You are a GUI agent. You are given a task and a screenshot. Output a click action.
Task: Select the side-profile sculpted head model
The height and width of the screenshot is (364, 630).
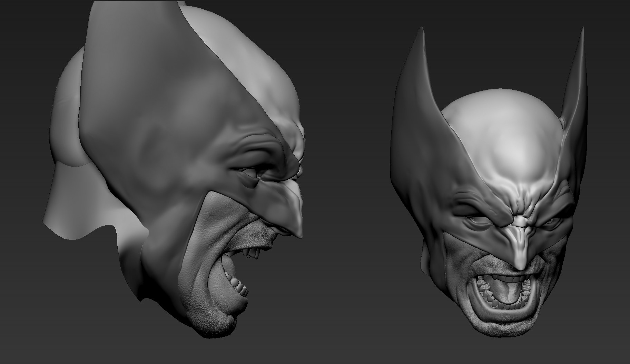coord(174,169)
